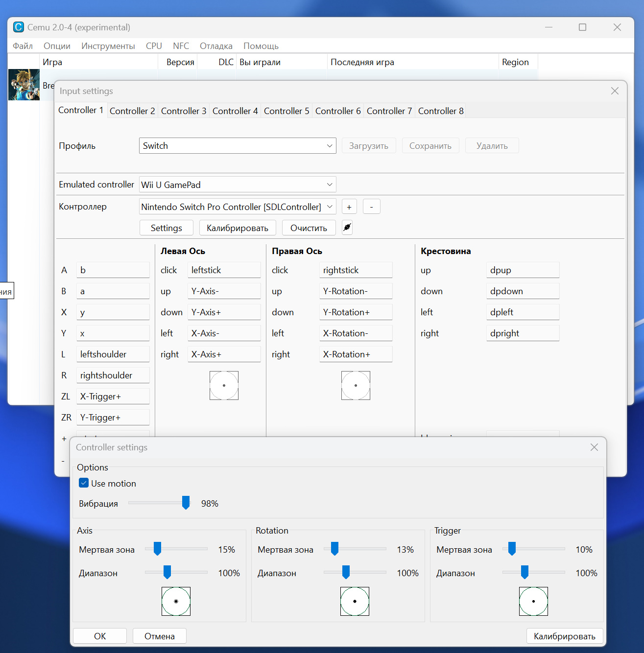Click the Cemu app icon in title bar

[x=19, y=27]
